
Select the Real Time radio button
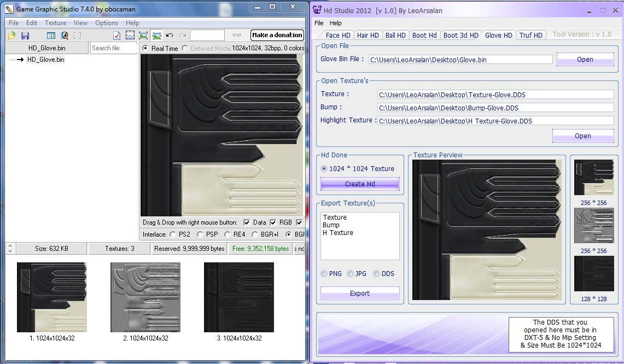[x=145, y=48]
